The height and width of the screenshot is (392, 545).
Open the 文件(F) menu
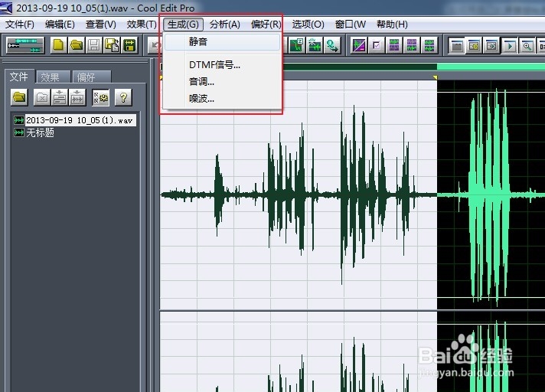coord(20,24)
